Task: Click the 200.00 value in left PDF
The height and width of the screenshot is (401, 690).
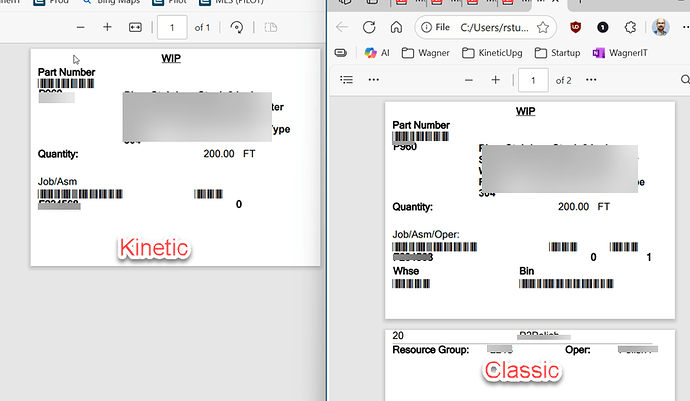Action: coord(219,154)
